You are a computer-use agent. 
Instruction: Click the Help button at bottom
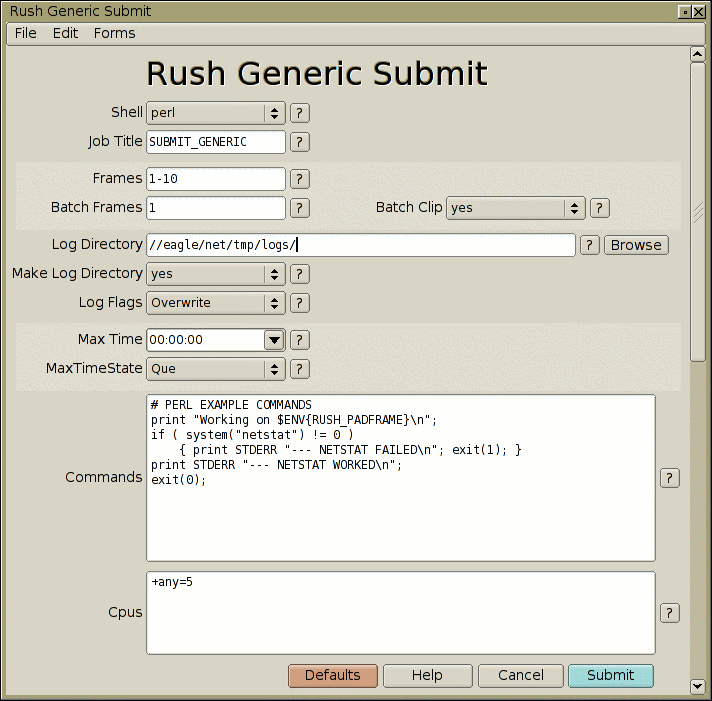[427, 676]
